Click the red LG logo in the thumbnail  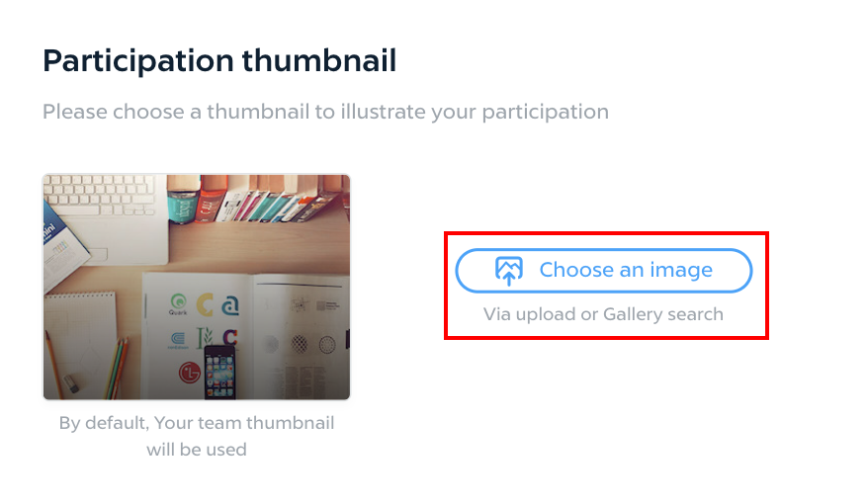pyautogui.click(x=190, y=373)
